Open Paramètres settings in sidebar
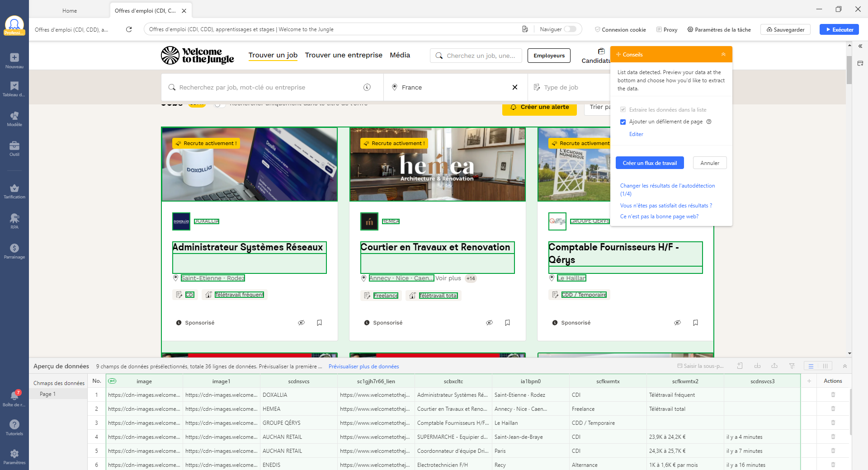The width and height of the screenshot is (868, 470). click(14, 456)
